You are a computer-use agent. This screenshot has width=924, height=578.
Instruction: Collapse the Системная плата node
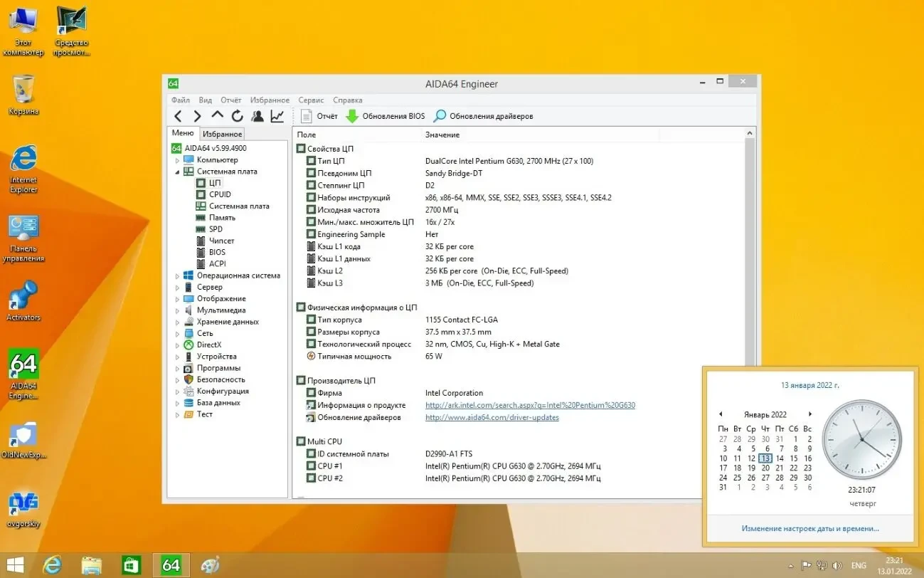(176, 171)
